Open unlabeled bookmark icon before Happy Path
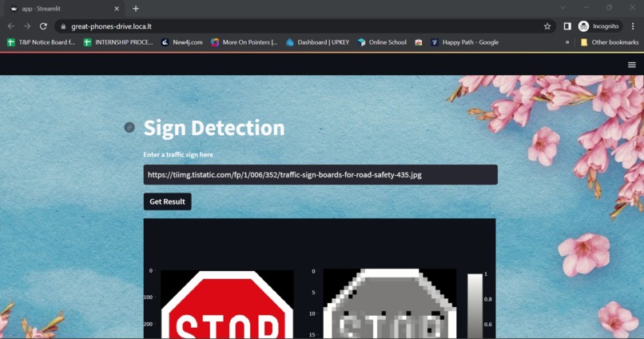This screenshot has height=339, width=644. pos(419,42)
